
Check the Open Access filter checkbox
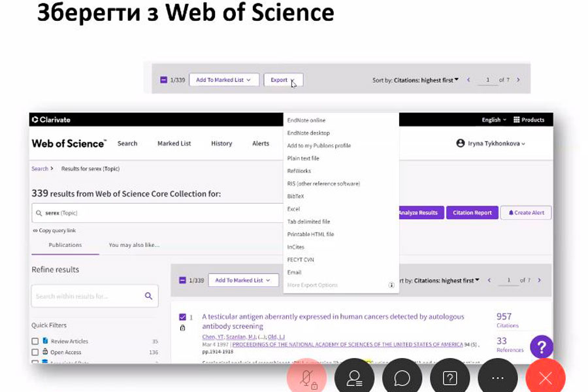click(x=35, y=352)
